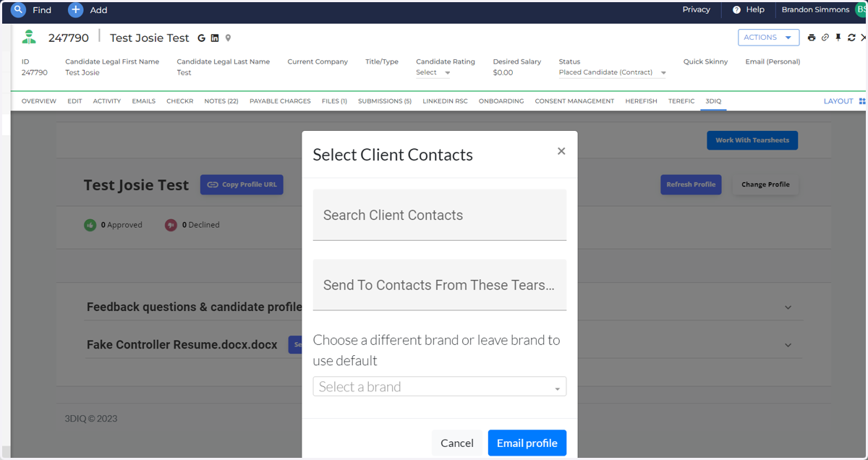Click the Copy Profile URL button
Image resolution: width=868 pixels, height=460 pixels.
coord(242,184)
